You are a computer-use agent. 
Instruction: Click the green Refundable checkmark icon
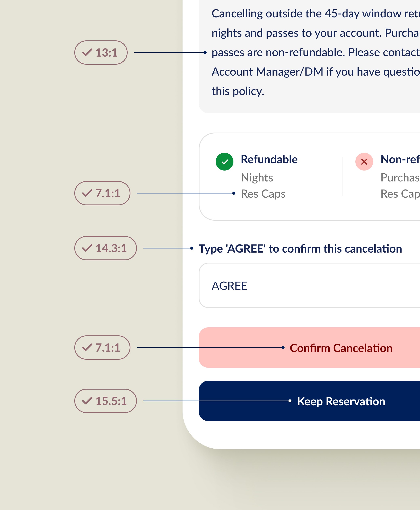click(224, 162)
